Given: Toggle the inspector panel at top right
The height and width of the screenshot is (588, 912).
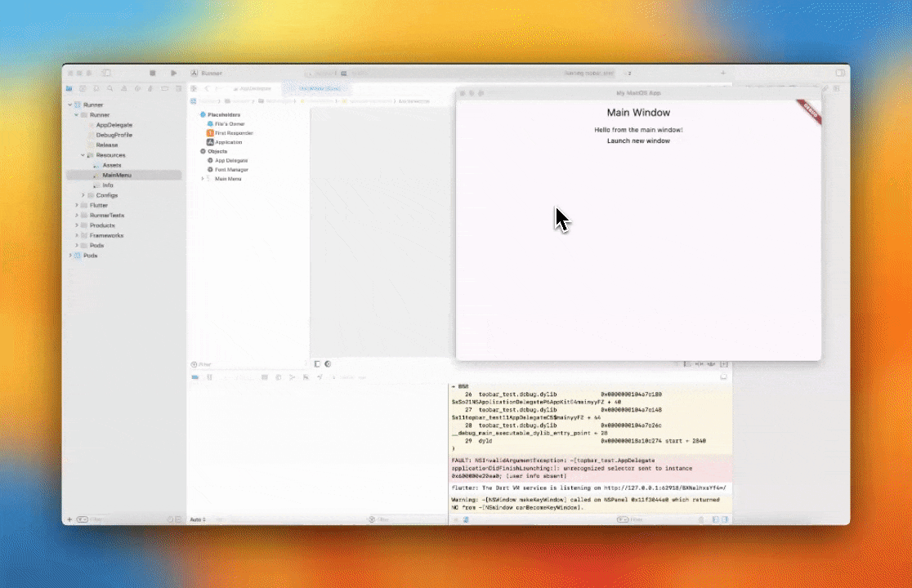Looking at the screenshot, I should [x=840, y=73].
